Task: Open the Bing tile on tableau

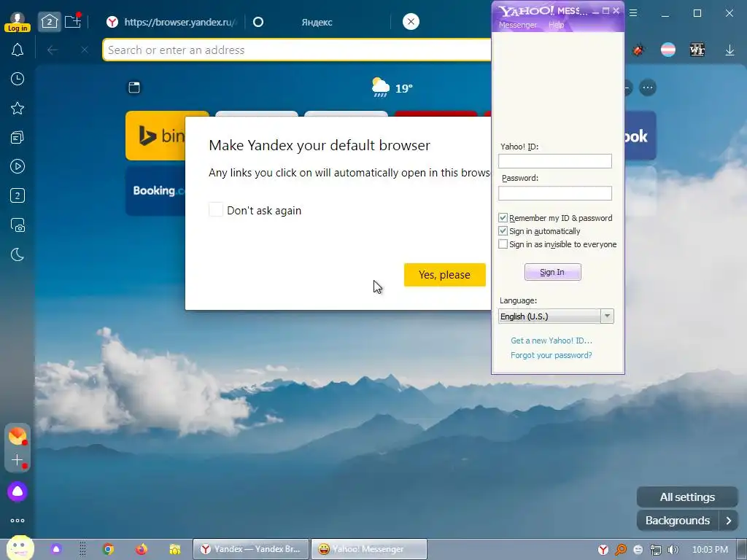Action: 155,136
